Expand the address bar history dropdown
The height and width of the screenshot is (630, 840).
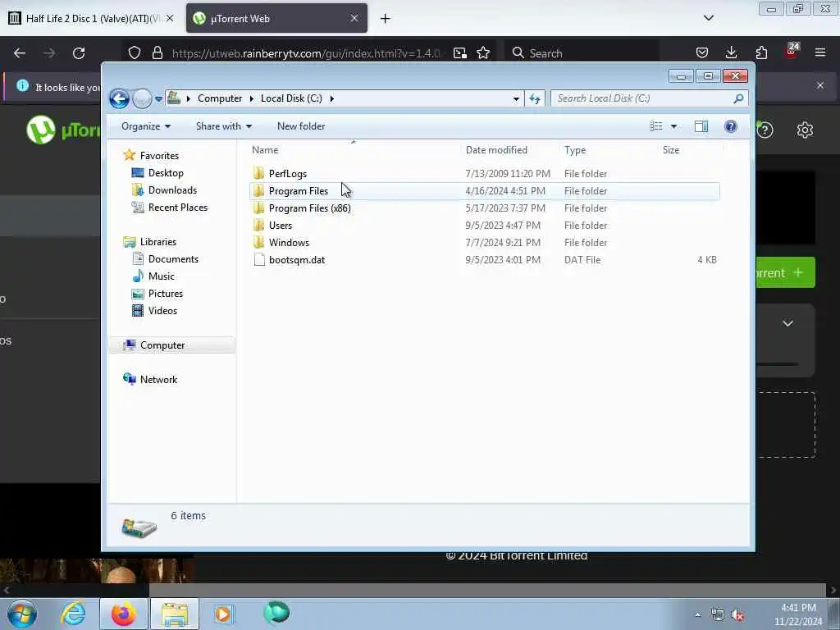click(x=516, y=98)
